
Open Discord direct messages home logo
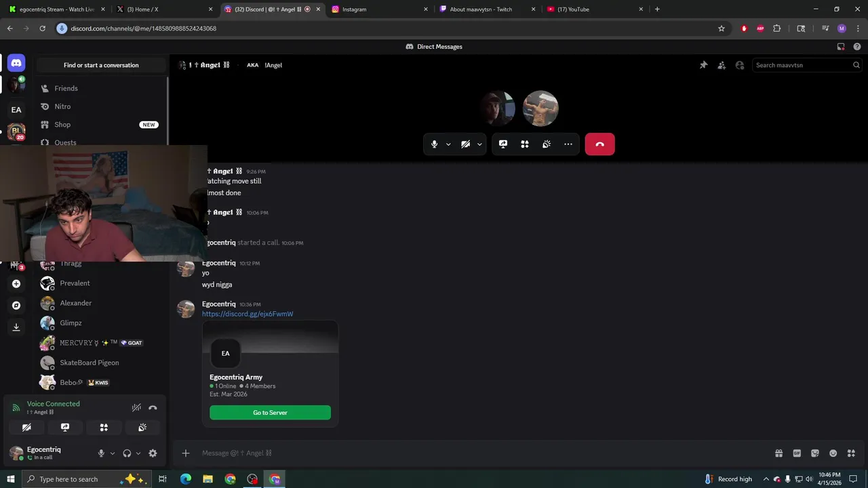click(x=16, y=62)
